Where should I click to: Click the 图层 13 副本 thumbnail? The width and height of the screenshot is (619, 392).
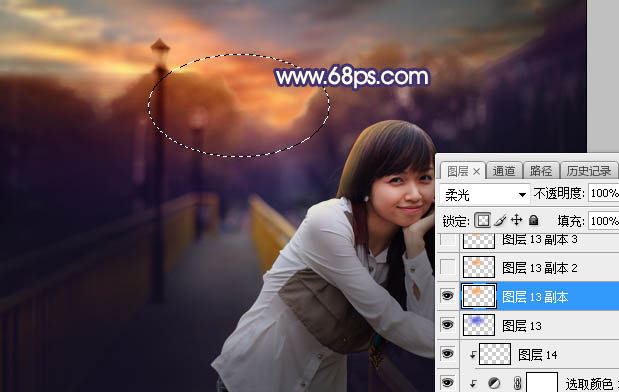(x=478, y=296)
